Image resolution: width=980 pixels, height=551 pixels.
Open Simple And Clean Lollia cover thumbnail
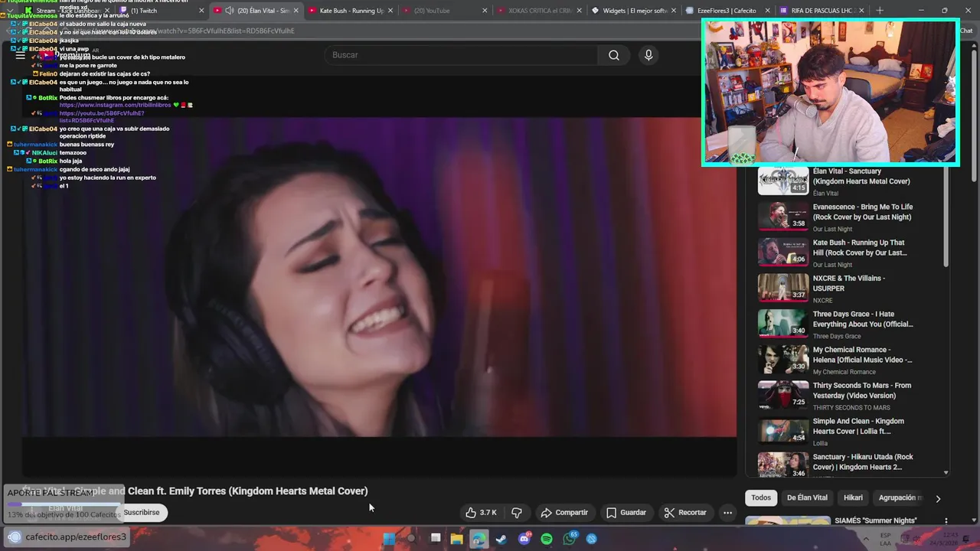(x=783, y=431)
